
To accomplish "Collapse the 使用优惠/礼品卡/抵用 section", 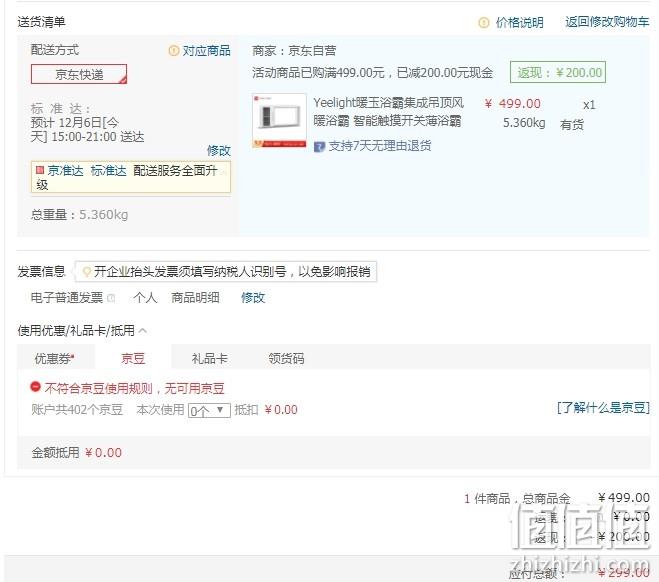I will point(142,331).
